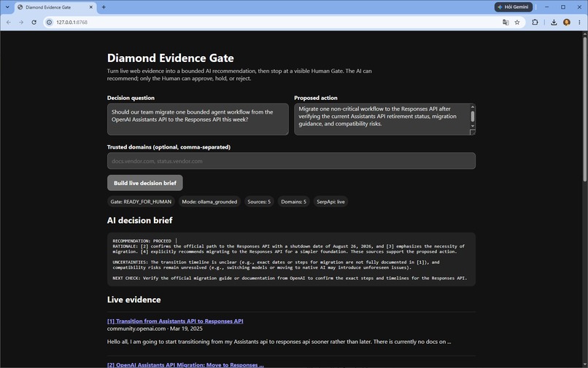Click the Mode: ollama_grounded badge
Screen dimensions: 588x368
pyautogui.click(x=209, y=202)
